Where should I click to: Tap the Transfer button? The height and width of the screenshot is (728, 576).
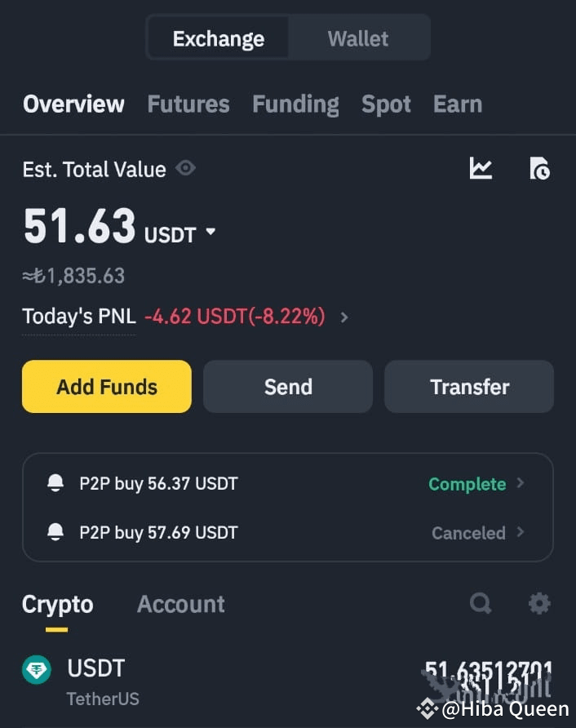469,387
